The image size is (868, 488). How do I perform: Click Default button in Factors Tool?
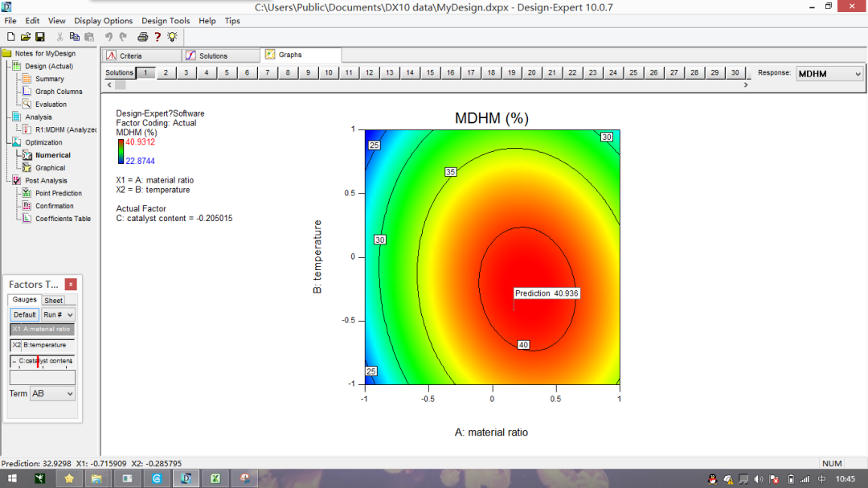tap(24, 314)
